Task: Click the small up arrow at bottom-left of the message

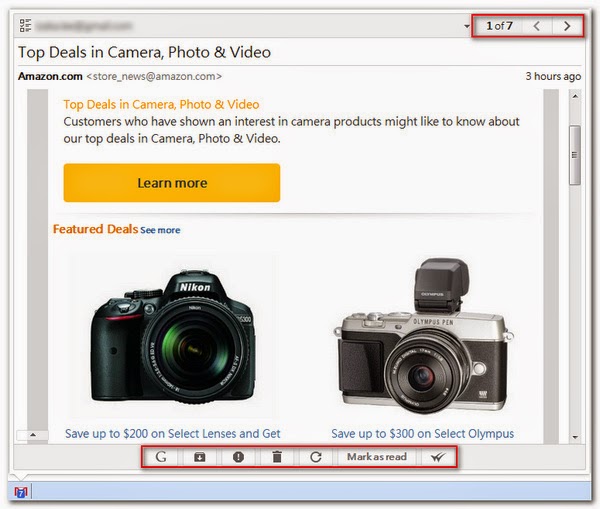Action: click(33, 434)
